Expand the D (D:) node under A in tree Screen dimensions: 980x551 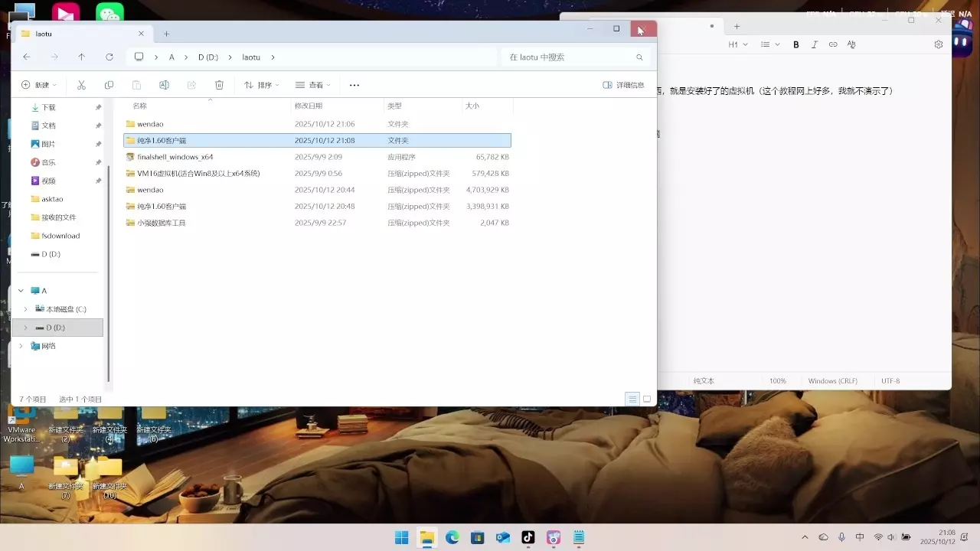pos(25,328)
